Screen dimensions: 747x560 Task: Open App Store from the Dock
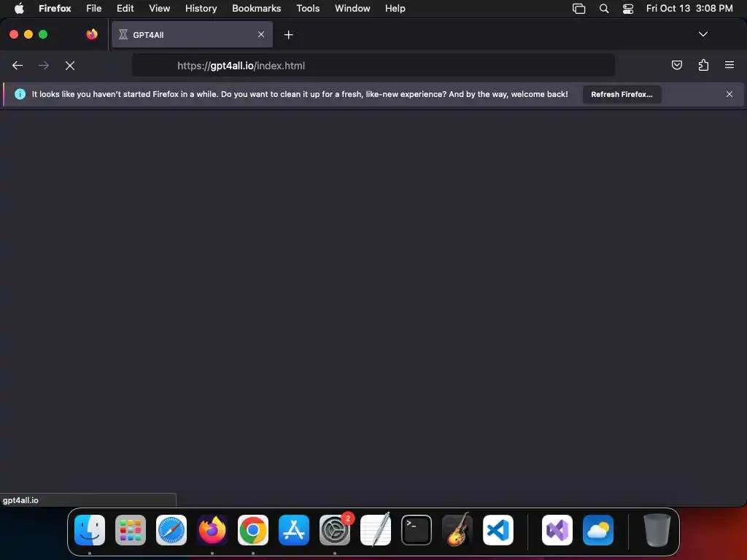pyautogui.click(x=294, y=529)
